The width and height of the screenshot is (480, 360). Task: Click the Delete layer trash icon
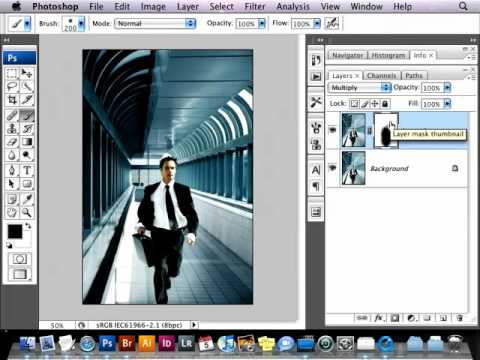(x=459, y=318)
